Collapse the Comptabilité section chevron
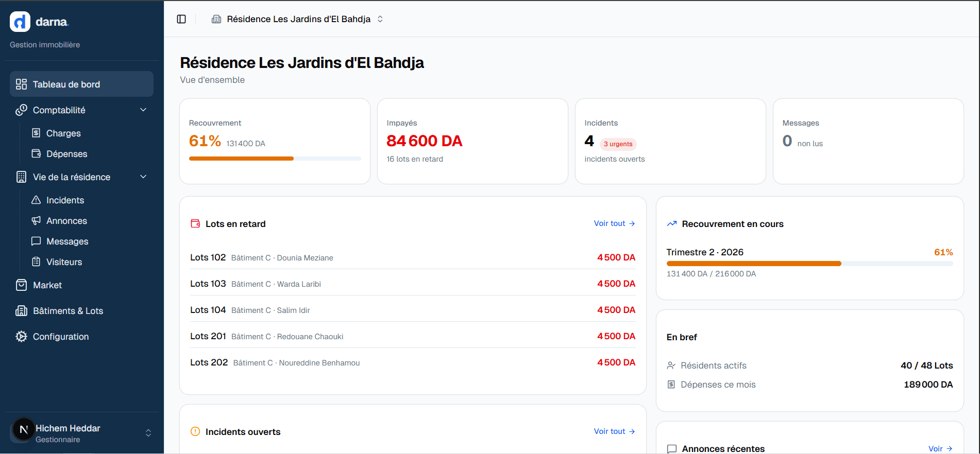Screen dimensions: 980x454 tap(143, 110)
